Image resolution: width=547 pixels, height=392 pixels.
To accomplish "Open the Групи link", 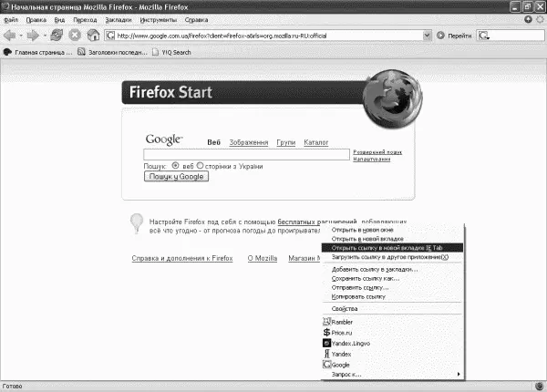I will 286,142.
